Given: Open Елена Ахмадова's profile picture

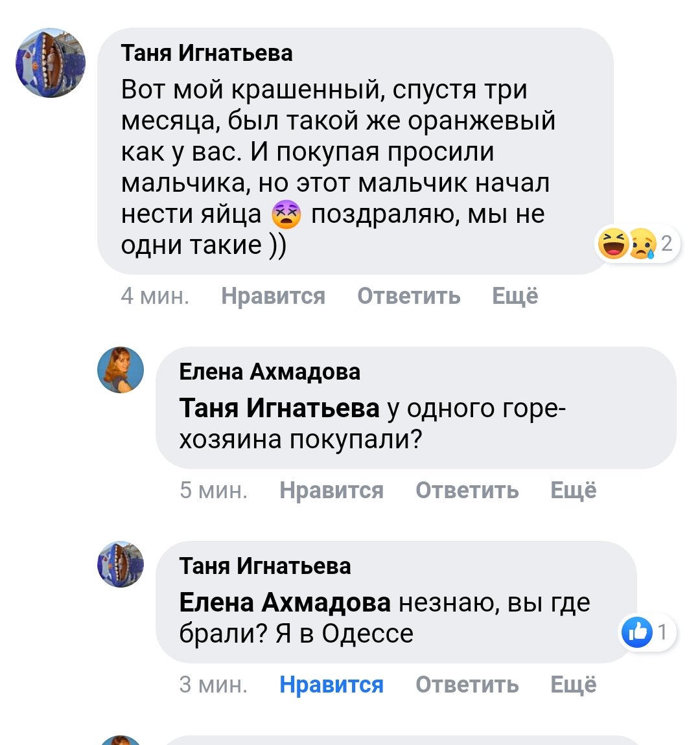Looking at the screenshot, I should click(x=121, y=370).
